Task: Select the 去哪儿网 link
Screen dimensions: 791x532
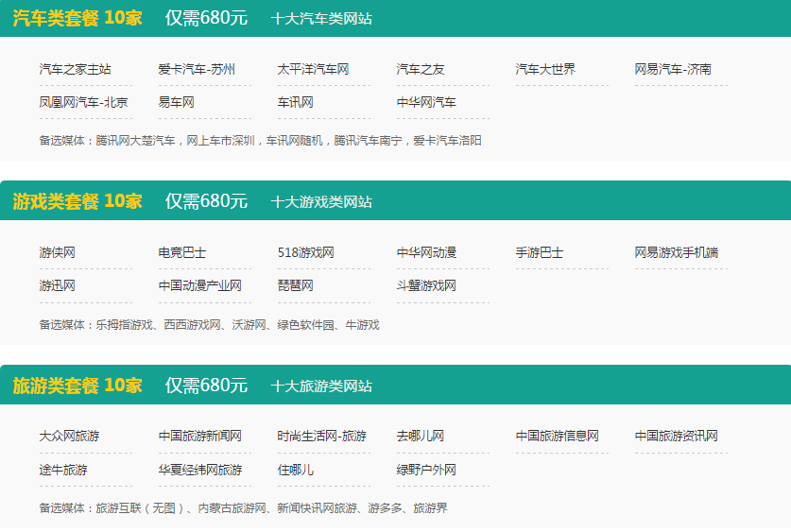Action: tap(420, 436)
